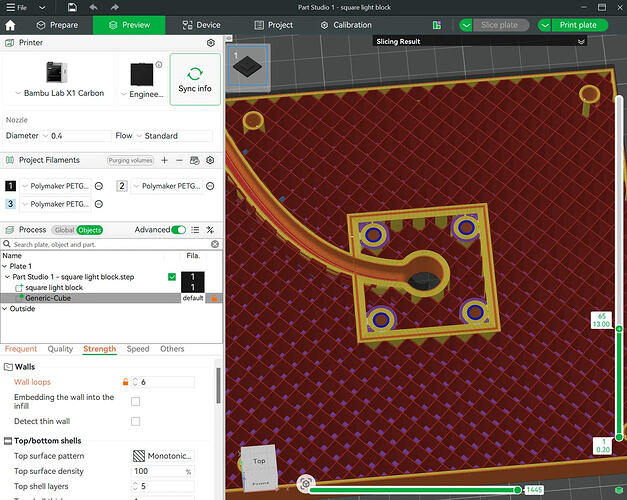627x500 pixels.
Task: Click the save disk icon
Action: [72, 7]
